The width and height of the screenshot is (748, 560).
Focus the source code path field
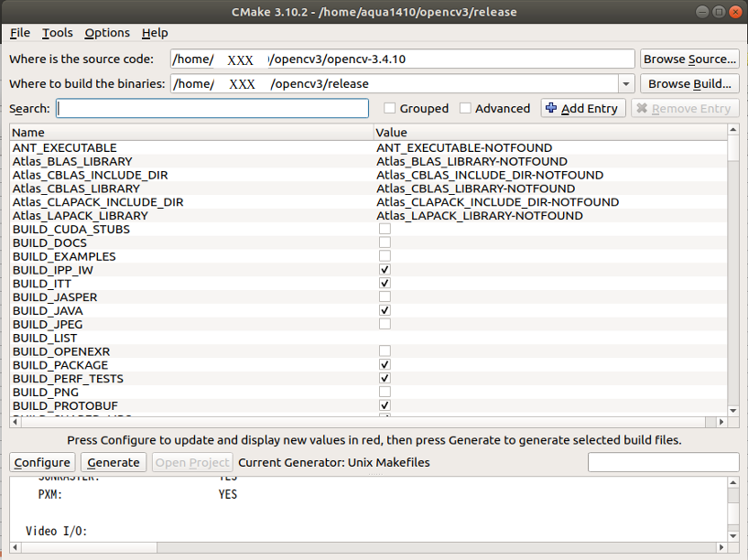pos(403,59)
